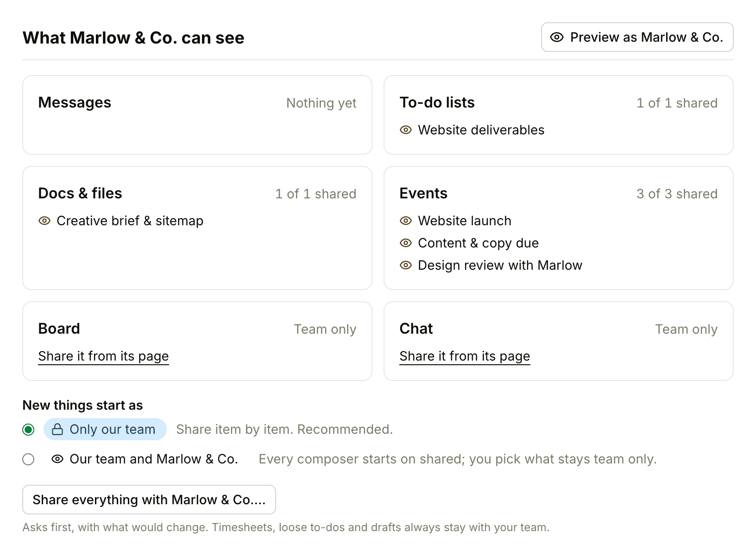This screenshot has width=756, height=558.
Task: Click the Chat card heading
Action: 416,329
